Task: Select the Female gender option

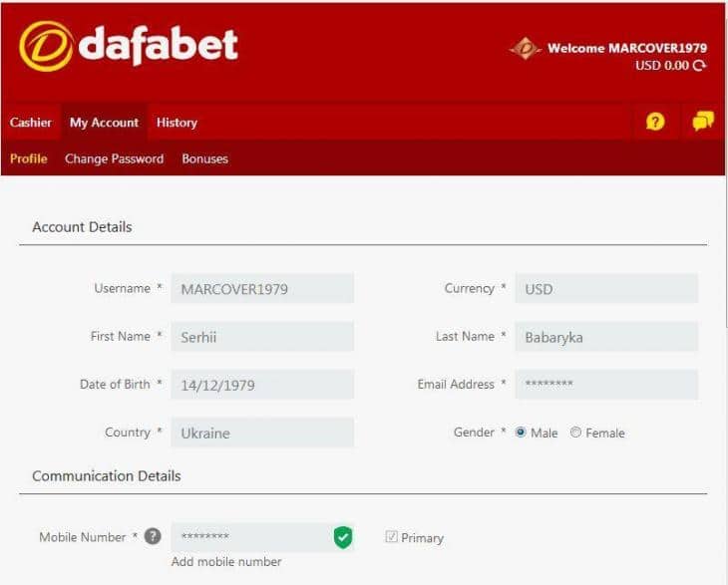Action: coord(576,433)
